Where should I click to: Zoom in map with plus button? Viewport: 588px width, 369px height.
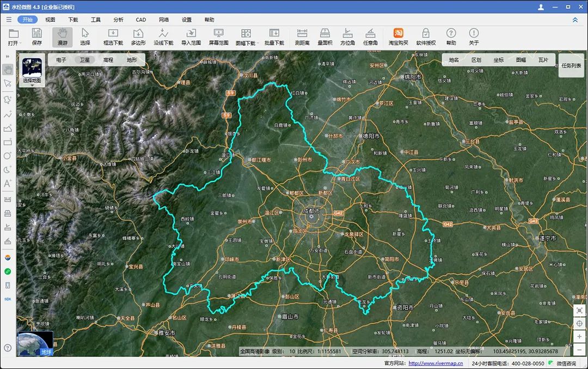[x=579, y=336]
